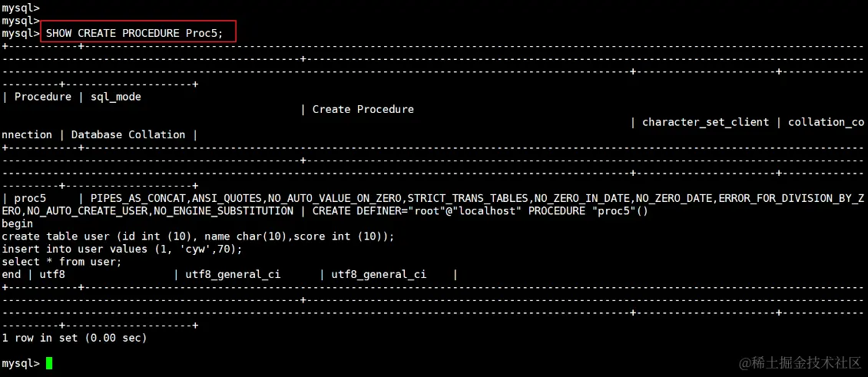Click the proc5 value in results row

coord(30,198)
